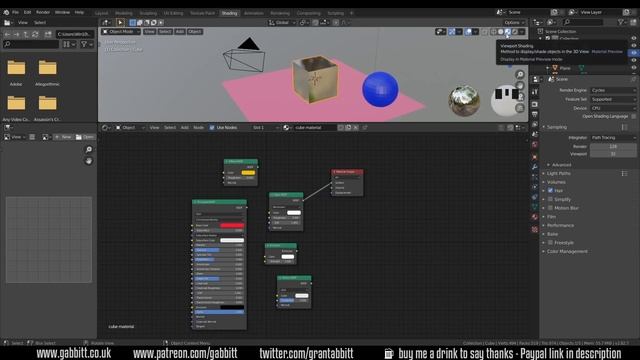Click Open button in image editor

(x=84, y=137)
